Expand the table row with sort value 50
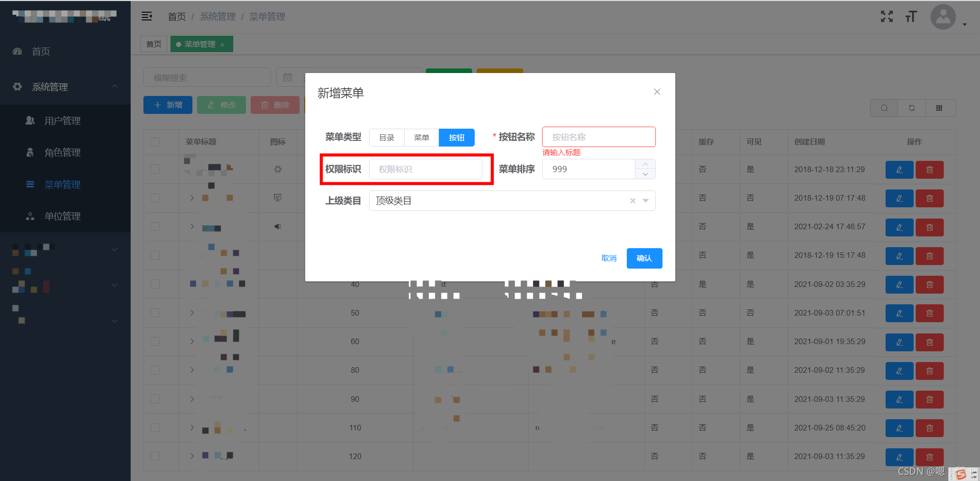Viewport: 980px width, 481px height. (x=191, y=313)
